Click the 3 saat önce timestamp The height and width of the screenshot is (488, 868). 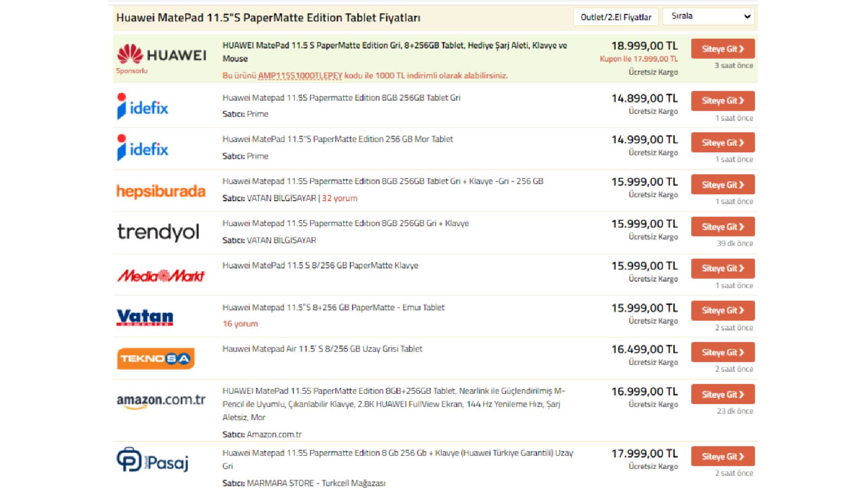pos(734,66)
